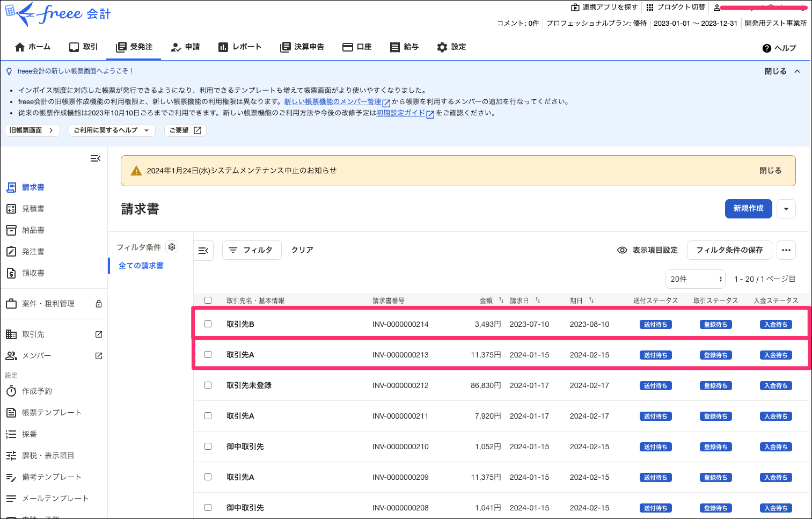Open the ヘルプ icon at top right
The height and width of the screenshot is (519, 812).
[x=766, y=48]
